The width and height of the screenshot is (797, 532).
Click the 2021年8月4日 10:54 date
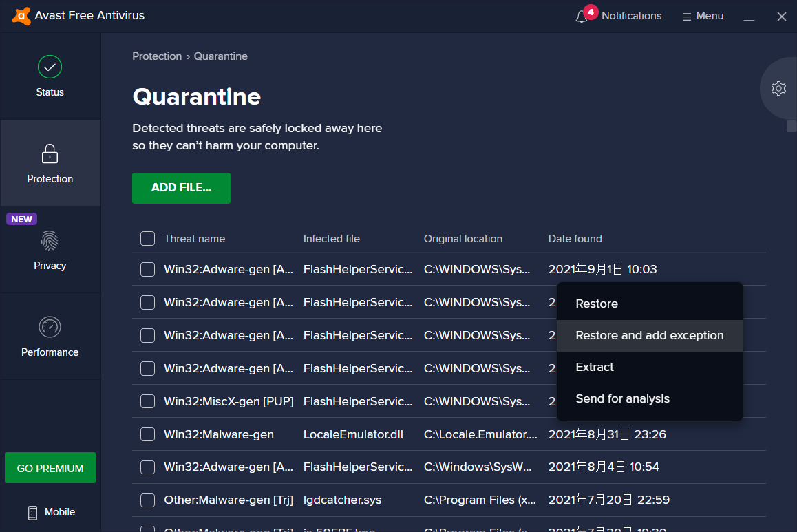[x=604, y=467]
